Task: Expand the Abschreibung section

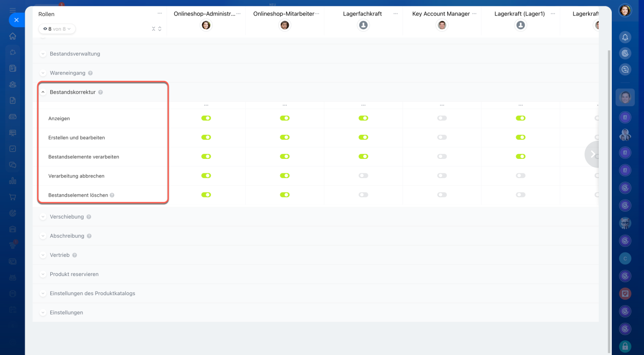Action: click(x=43, y=236)
